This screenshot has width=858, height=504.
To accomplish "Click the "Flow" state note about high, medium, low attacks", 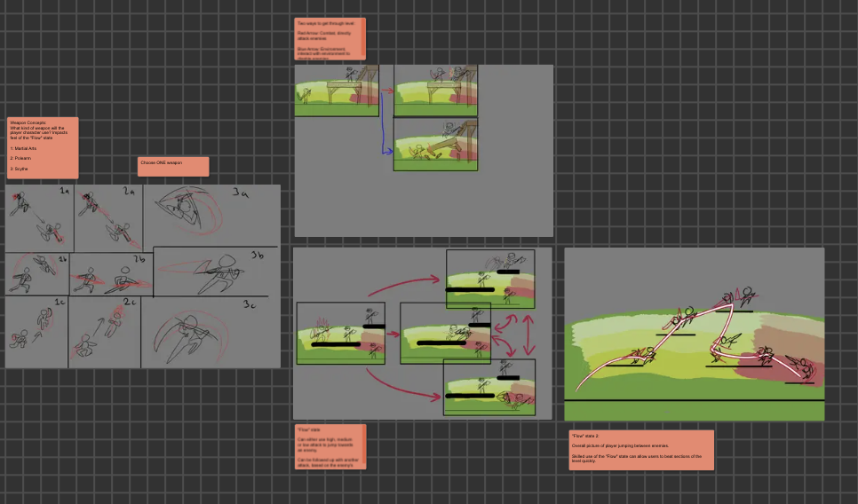I will [330, 447].
